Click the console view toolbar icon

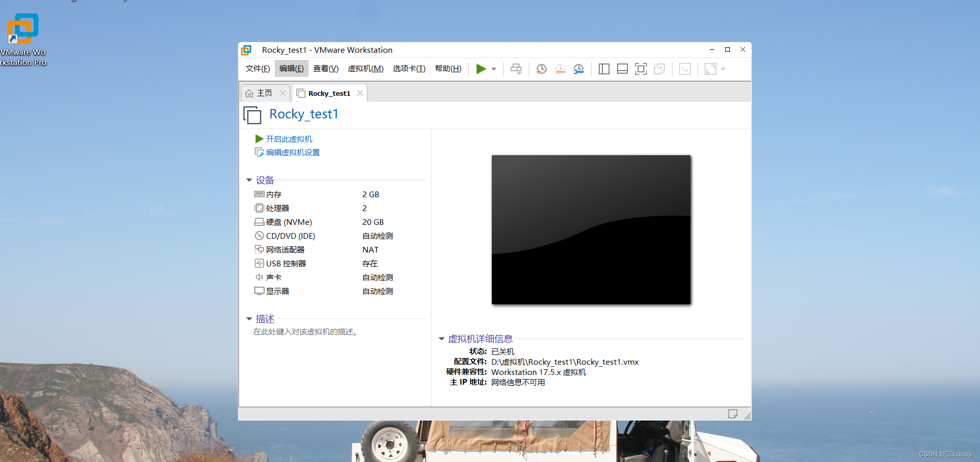point(685,69)
